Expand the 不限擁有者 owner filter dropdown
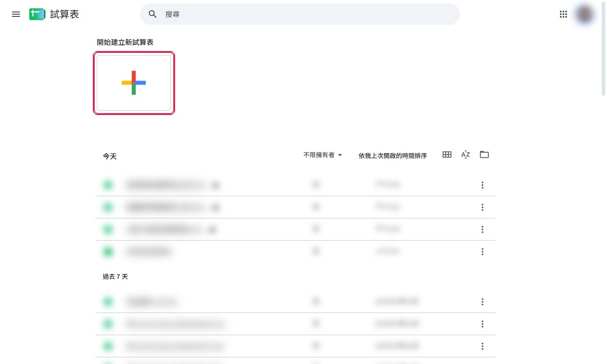This screenshot has width=607, height=364. coord(323,155)
